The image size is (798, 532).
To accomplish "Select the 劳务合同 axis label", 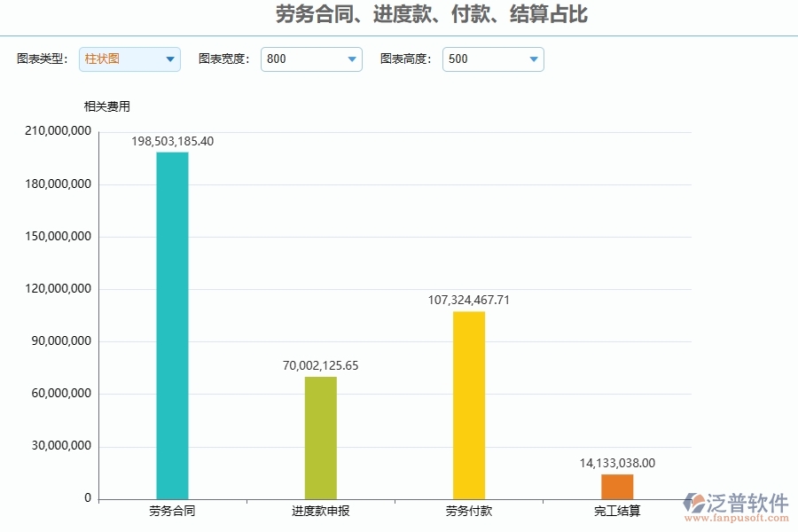I will coord(171,512).
